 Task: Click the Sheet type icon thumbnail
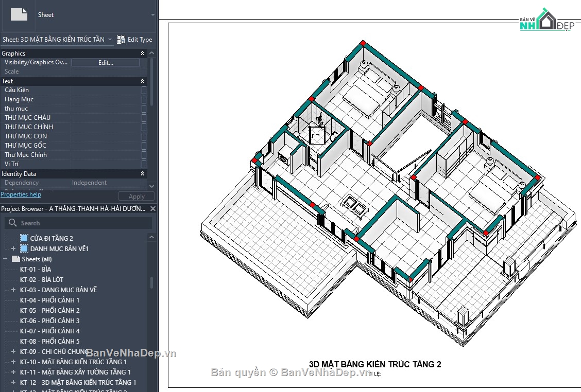pos(19,15)
